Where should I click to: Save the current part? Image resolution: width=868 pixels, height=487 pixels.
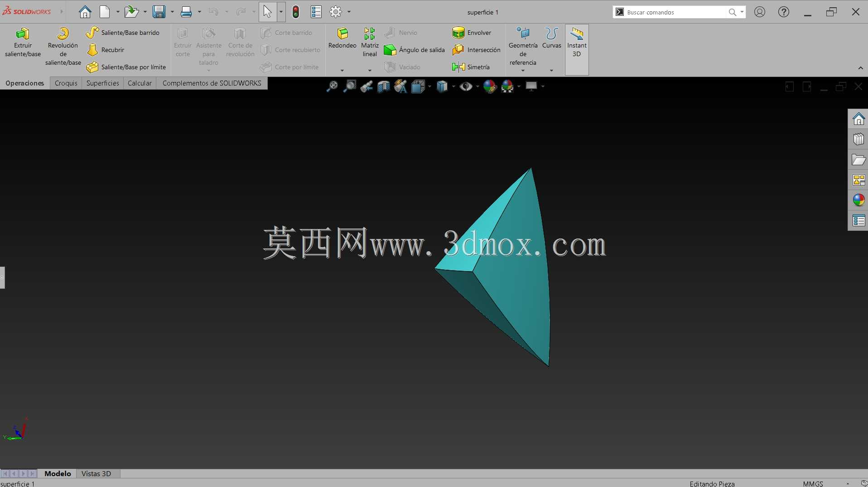[159, 12]
